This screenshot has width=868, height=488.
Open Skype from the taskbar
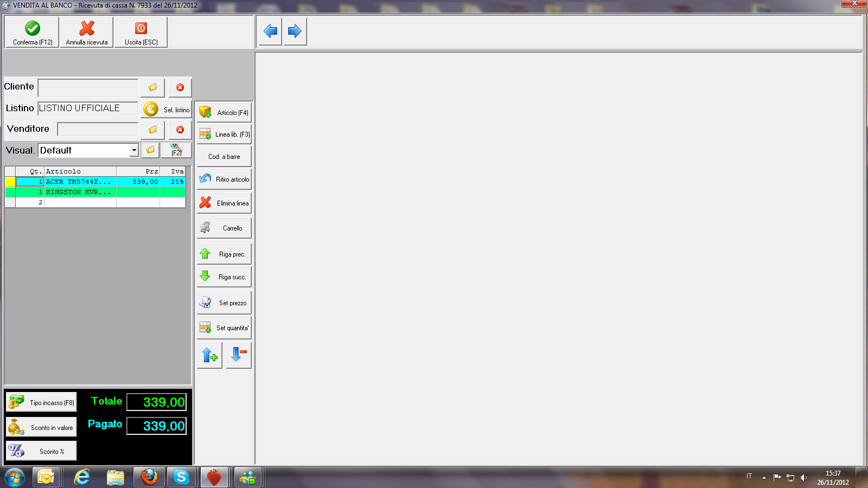pyautogui.click(x=181, y=477)
